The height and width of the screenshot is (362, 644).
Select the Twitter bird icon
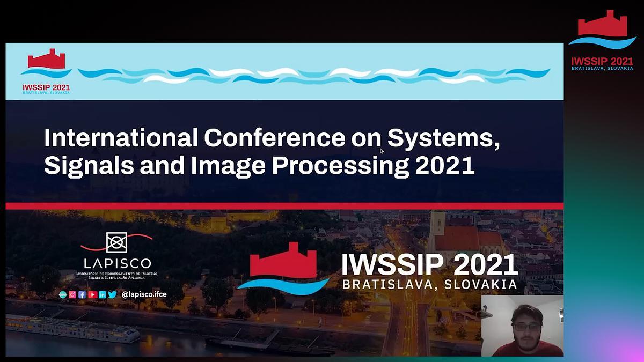(112, 294)
